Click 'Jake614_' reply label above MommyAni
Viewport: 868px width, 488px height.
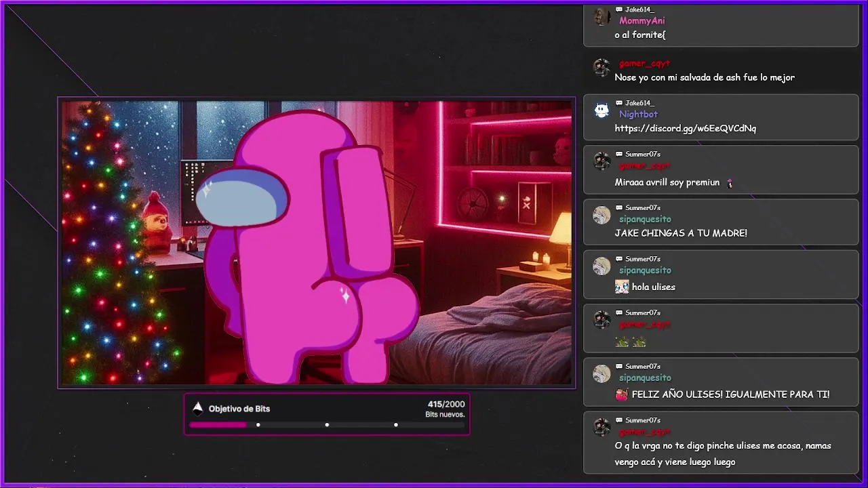(x=639, y=9)
